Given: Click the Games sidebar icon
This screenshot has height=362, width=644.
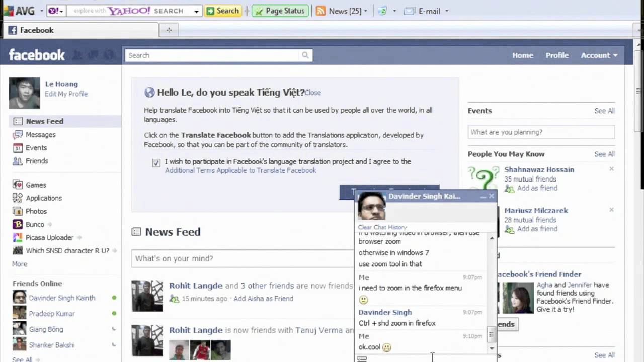Looking at the screenshot, I should click(x=18, y=185).
